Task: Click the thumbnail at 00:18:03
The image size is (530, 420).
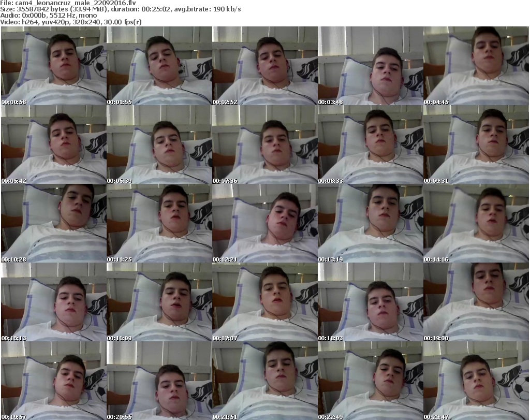Action: (371, 302)
